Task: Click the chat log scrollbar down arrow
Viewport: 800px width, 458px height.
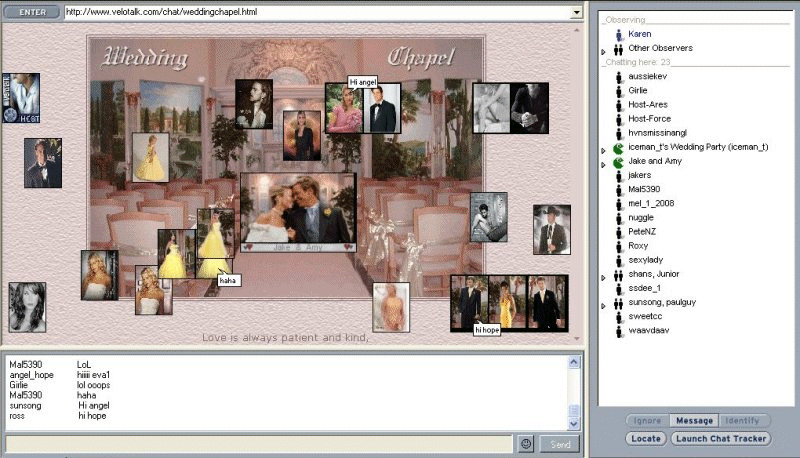Action: tap(574, 424)
